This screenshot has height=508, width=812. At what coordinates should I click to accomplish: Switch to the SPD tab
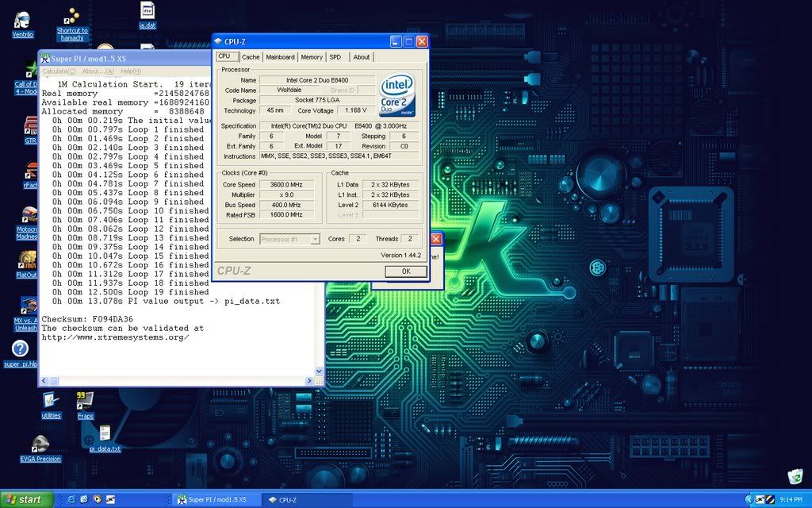(x=335, y=57)
